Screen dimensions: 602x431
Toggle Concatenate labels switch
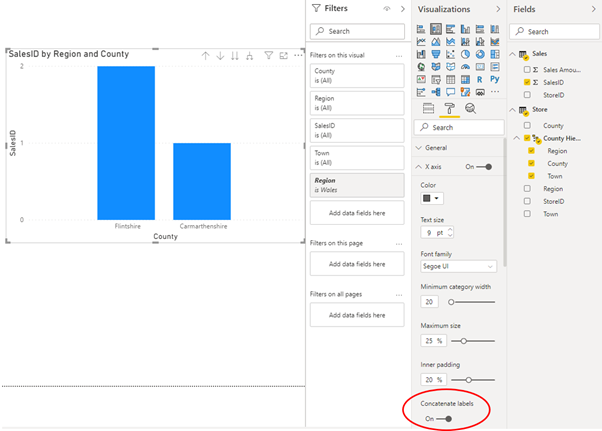coord(444,419)
